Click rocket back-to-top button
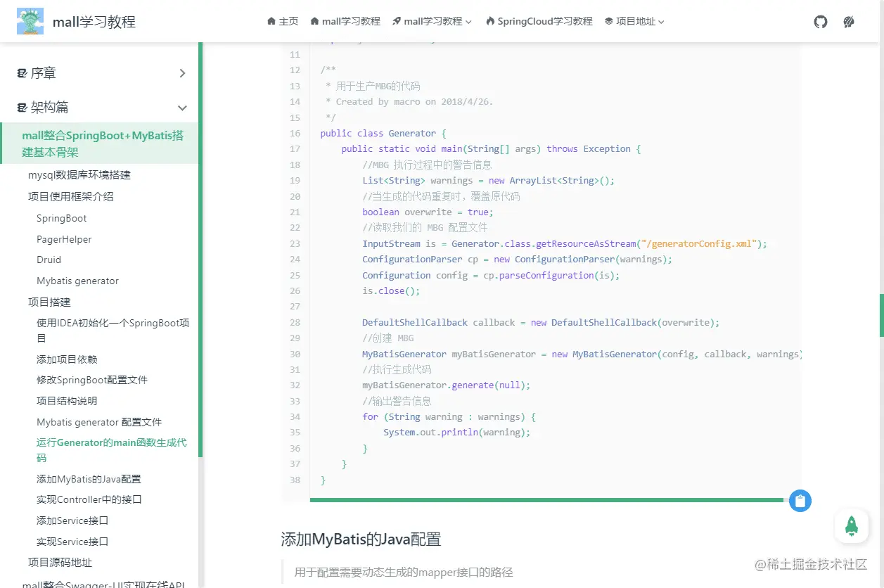884x588 pixels. 852,526
